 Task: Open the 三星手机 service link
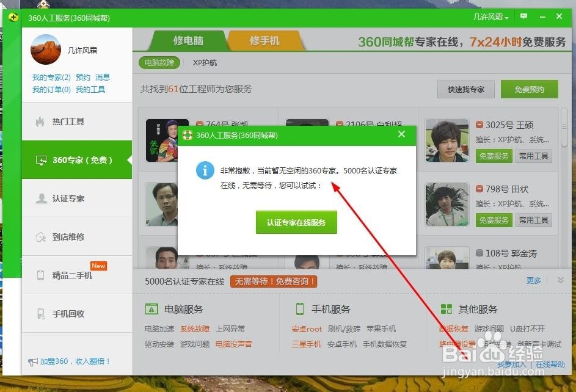click(x=307, y=344)
